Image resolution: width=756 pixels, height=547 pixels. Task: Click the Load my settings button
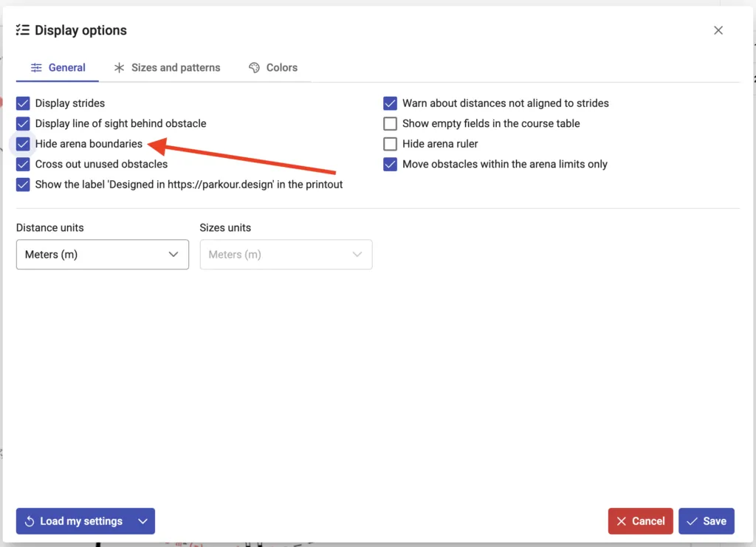pyautogui.click(x=74, y=521)
